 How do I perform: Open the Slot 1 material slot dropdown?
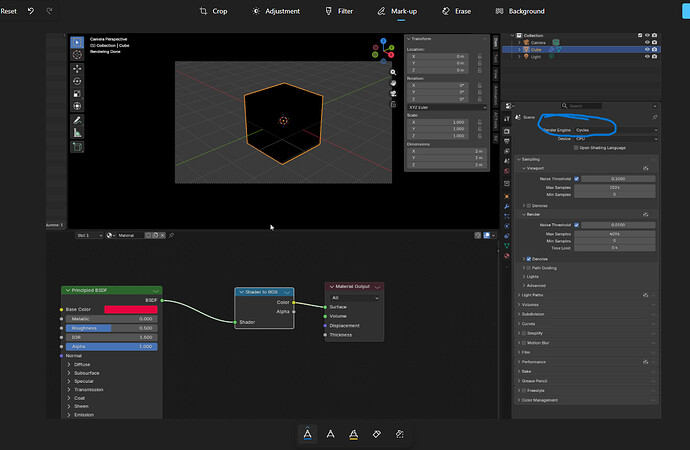[89, 235]
